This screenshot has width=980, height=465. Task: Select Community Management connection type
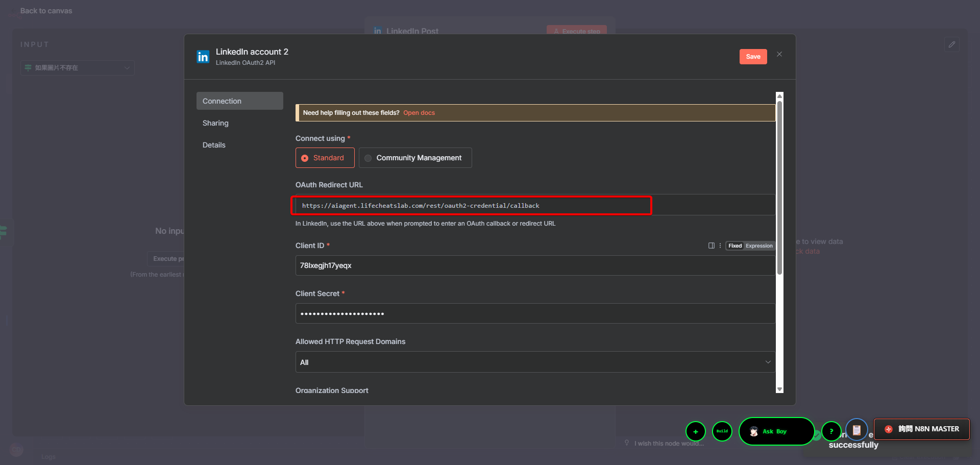pos(415,158)
